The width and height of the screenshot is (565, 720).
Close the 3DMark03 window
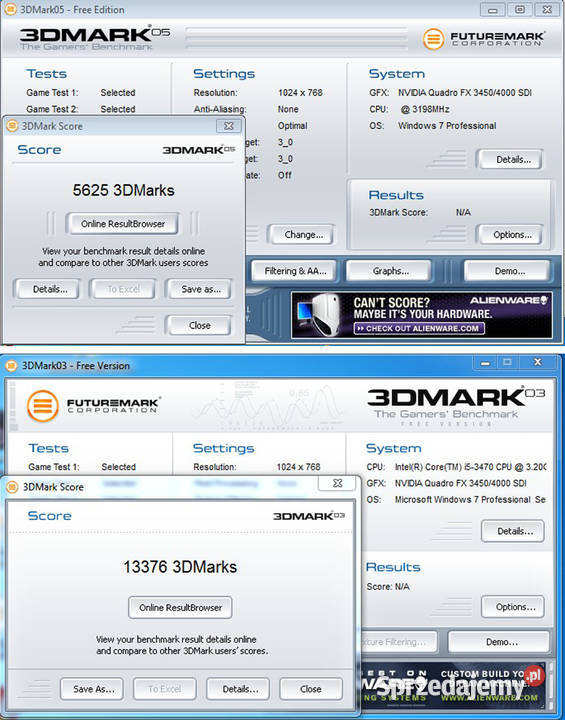[x=538, y=363]
